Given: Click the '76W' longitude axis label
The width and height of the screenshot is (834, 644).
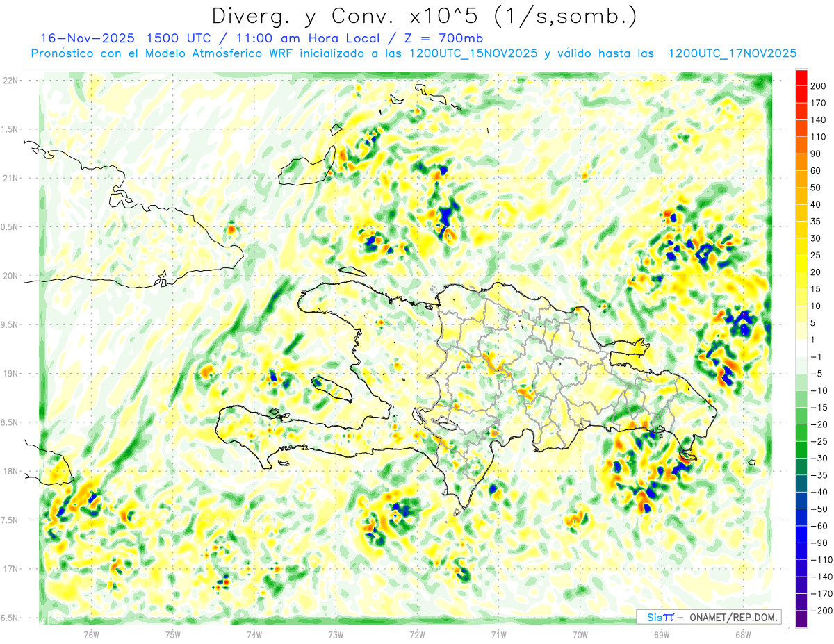Looking at the screenshot, I should tap(91, 634).
